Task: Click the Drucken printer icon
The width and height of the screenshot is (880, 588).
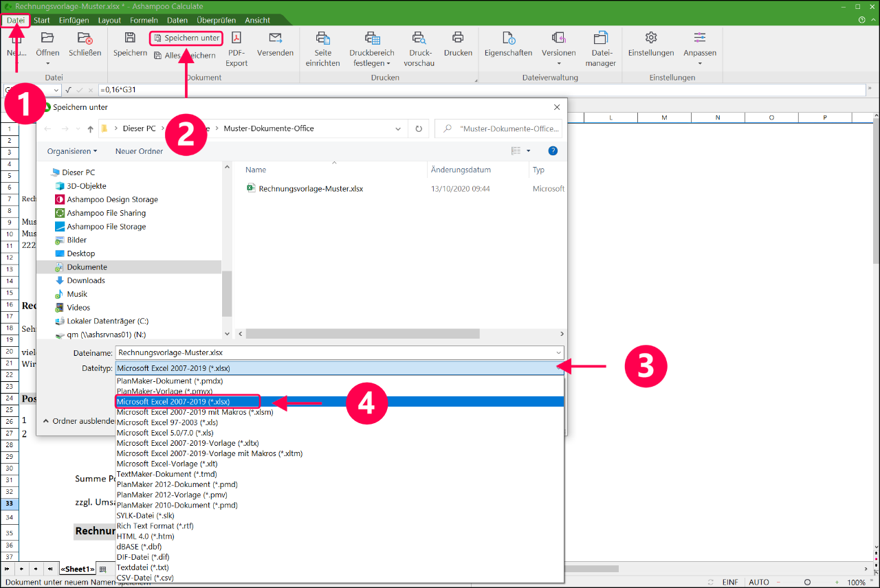Action: (458, 38)
